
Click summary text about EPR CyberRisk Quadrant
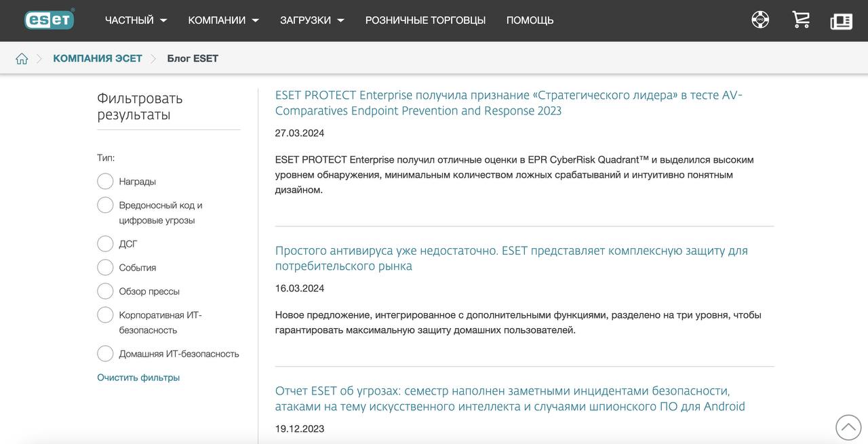coord(515,175)
